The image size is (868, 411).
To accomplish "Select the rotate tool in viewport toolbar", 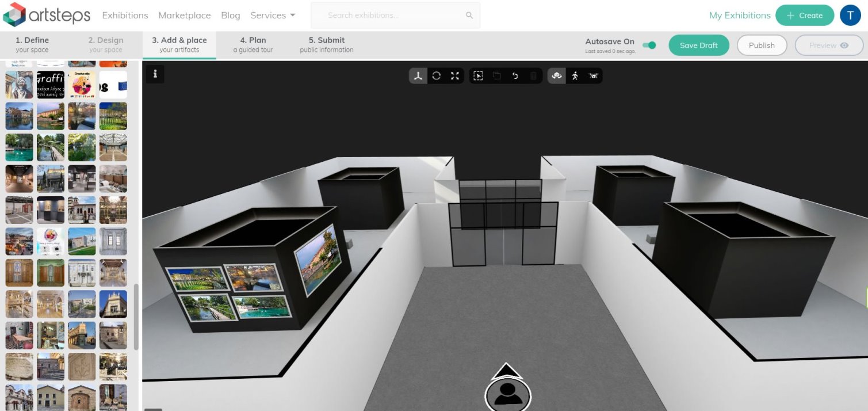I will [x=437, y=76].
